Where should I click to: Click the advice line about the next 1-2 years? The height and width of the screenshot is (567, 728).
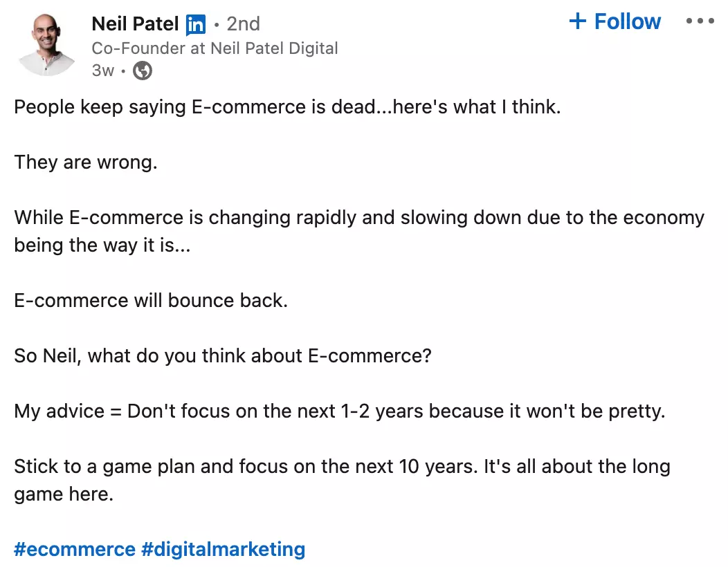339,411
